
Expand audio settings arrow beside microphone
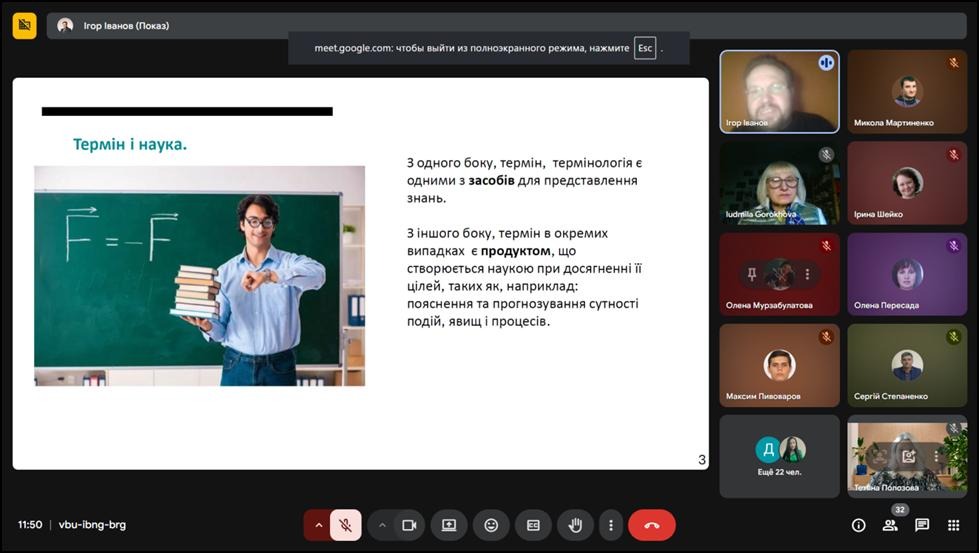[319, 525]
